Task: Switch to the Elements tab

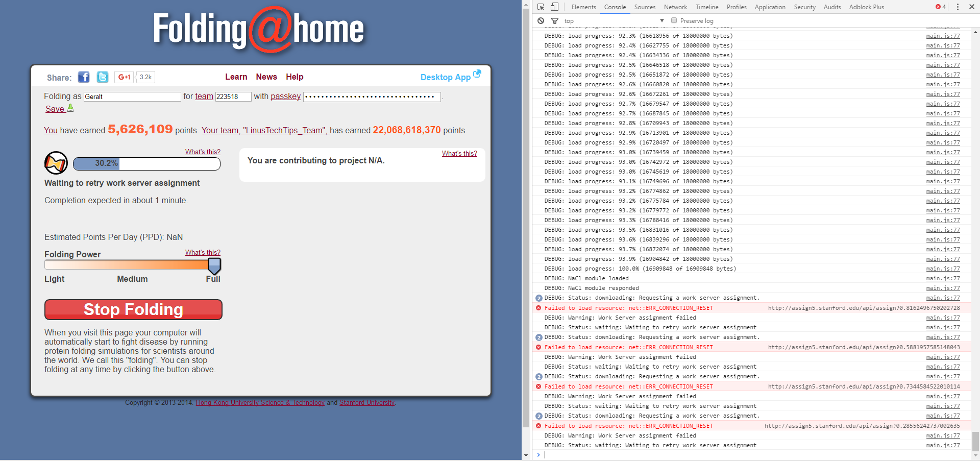Action: [x=583, y=7]
